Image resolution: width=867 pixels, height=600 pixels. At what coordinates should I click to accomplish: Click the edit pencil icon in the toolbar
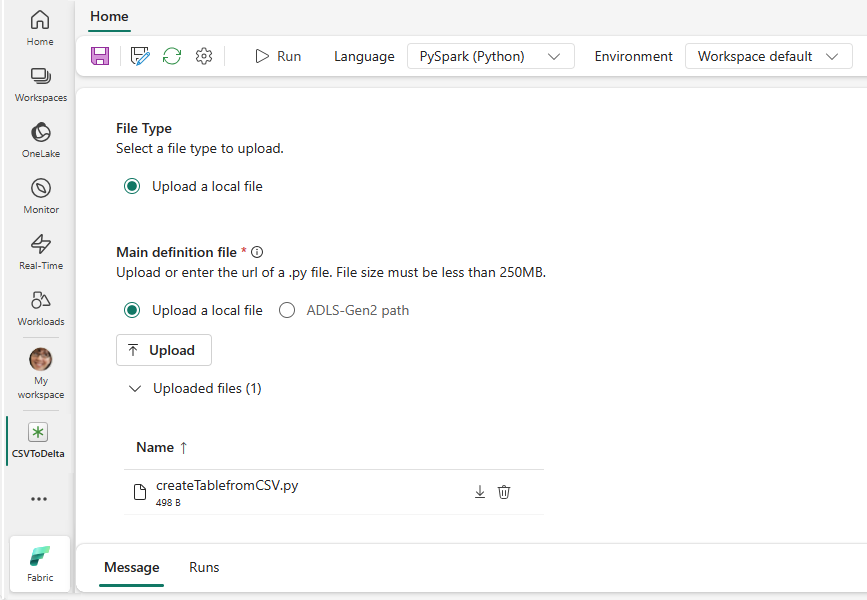coord(140,56)
